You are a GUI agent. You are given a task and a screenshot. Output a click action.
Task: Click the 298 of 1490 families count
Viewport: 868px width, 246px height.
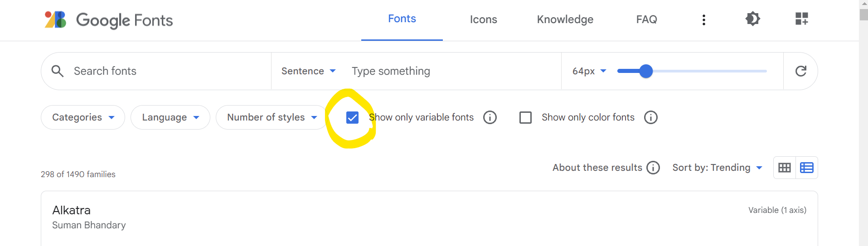[78, 174]
